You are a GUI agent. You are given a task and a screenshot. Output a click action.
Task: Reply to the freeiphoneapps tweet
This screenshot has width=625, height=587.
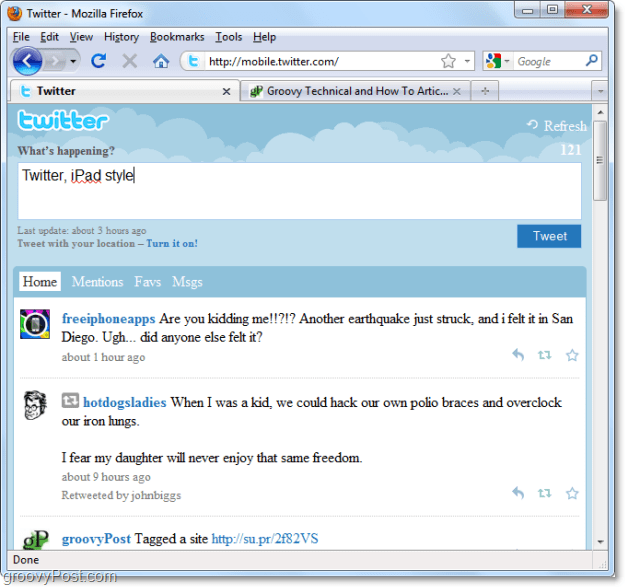pyautogui.click(x=518, y=355)
